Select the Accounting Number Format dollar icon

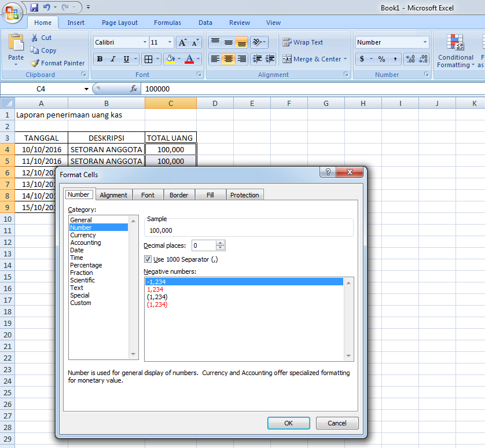click(x=362, y=59)
